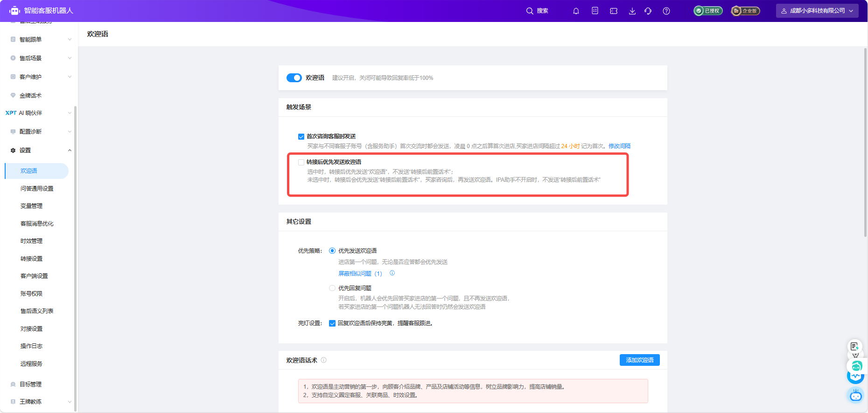Check 转接后优先发送欢迎语 checkbox
868x413 pixels.
click(x=301, y=162)
